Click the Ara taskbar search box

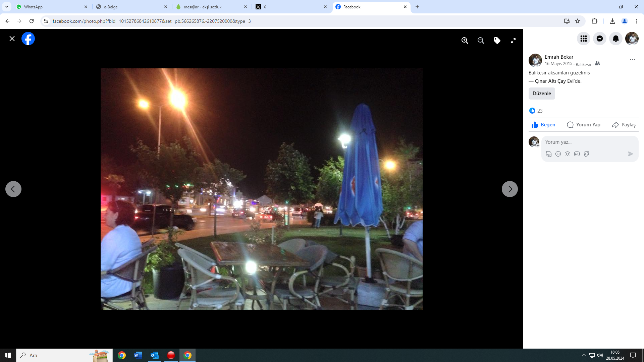(64, 355)
